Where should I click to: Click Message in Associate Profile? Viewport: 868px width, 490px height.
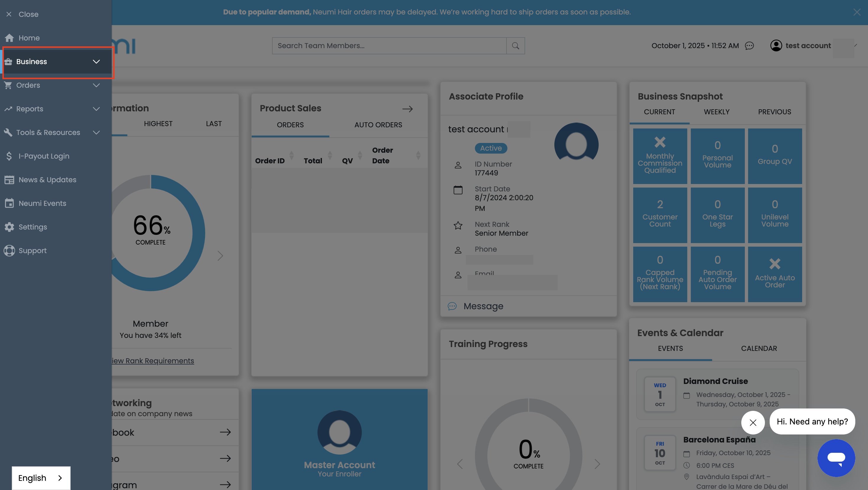point(483,306)
